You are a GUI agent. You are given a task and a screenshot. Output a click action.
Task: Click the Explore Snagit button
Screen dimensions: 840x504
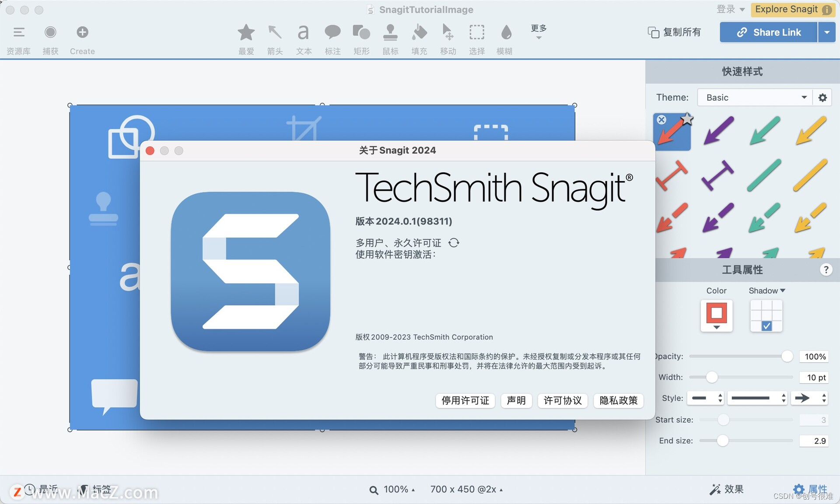tap(793, 9)
